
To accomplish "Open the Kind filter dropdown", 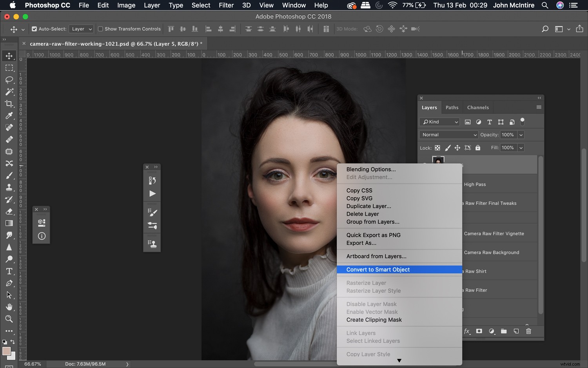I will click(439, 122).
